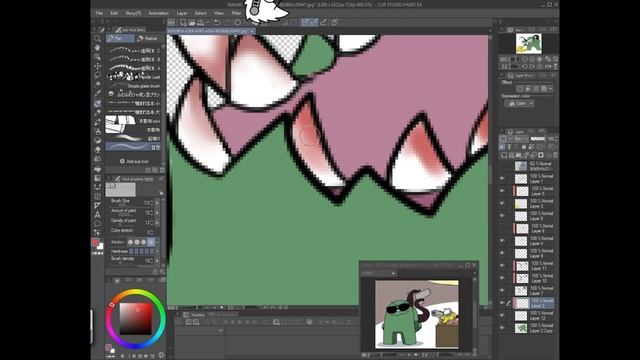Open the Animation menu
The height and width of the screenshot is (360, 640).
click(158, 13)
